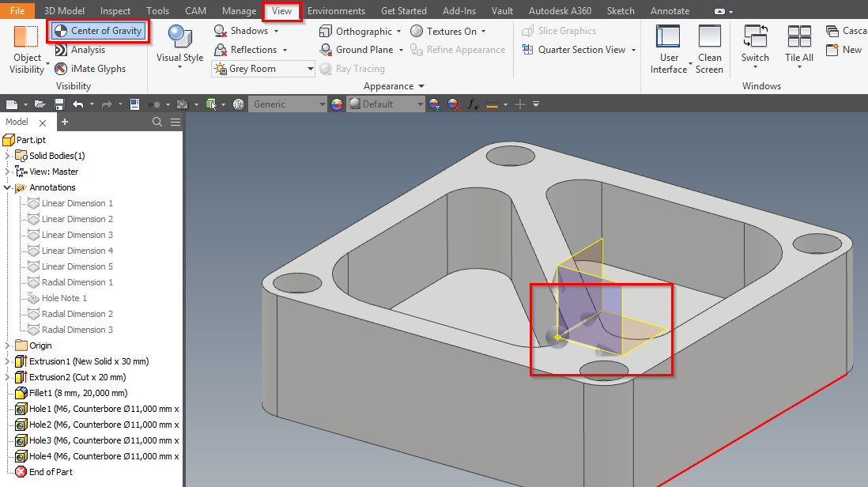
Task: Expand the Origin folder in browser
Action: point(6,345)
